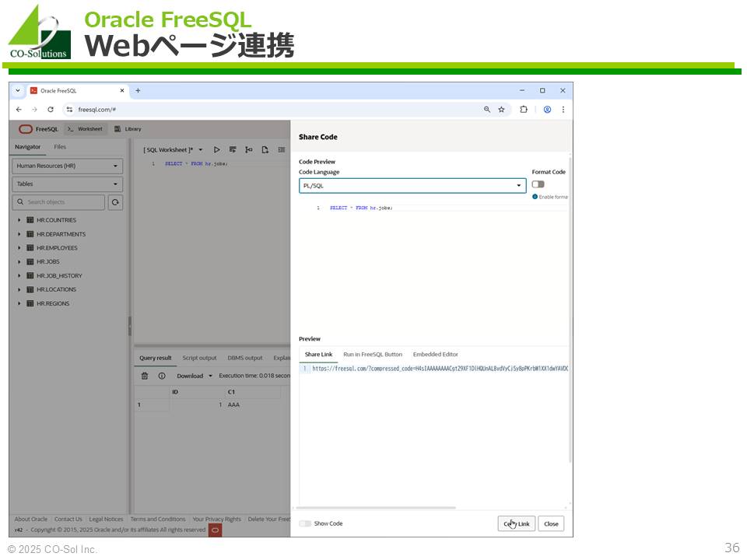The height and width of the screenshot is (560, 747).
Task: Switch to the Embedded Editor tab
Action: (435, 355)
